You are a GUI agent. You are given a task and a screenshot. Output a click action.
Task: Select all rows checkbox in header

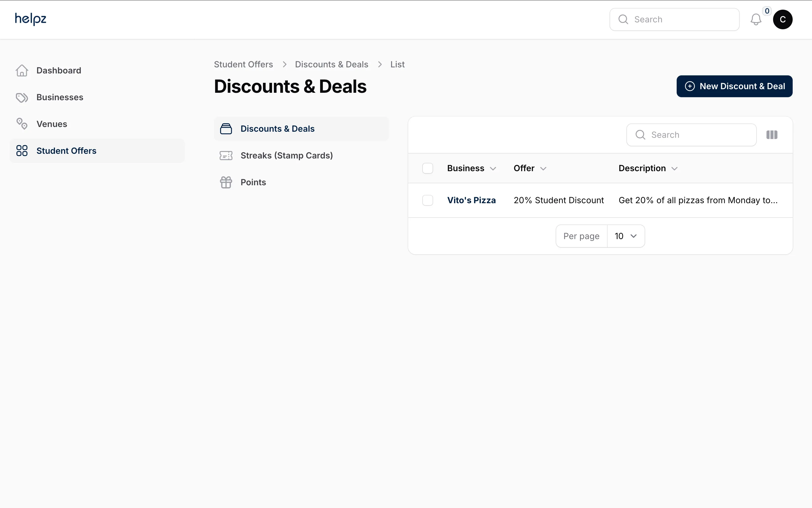point(428,168)
